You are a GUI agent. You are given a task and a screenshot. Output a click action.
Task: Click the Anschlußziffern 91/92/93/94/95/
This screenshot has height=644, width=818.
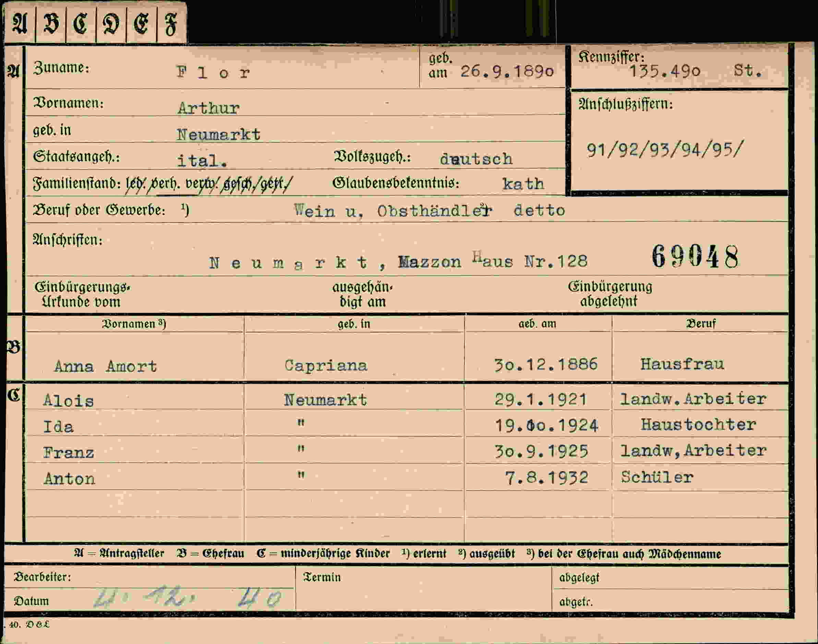click(665, 150)
